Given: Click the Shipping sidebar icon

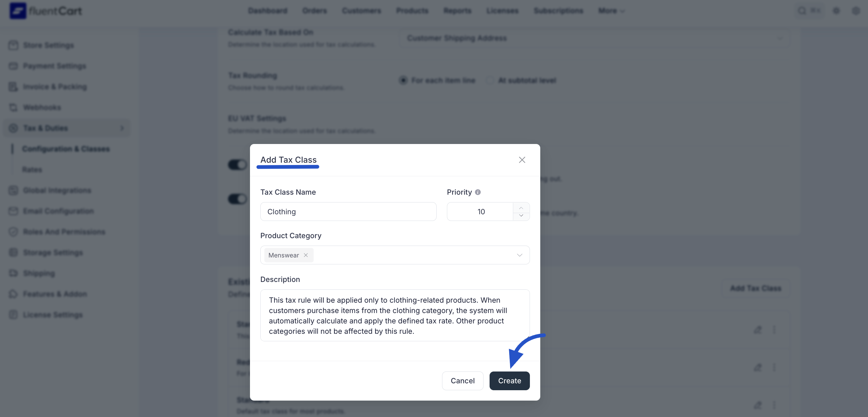Looking at the screenshot, I should click(x=14, y=273).
